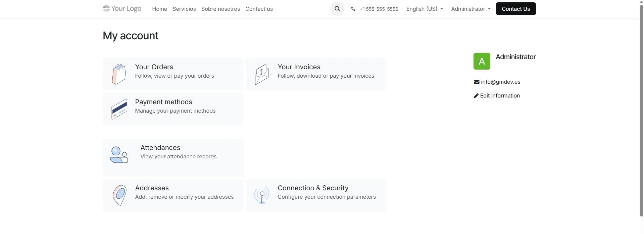
Task: Open the Contact us navbar link
Action: coord(259,9)
